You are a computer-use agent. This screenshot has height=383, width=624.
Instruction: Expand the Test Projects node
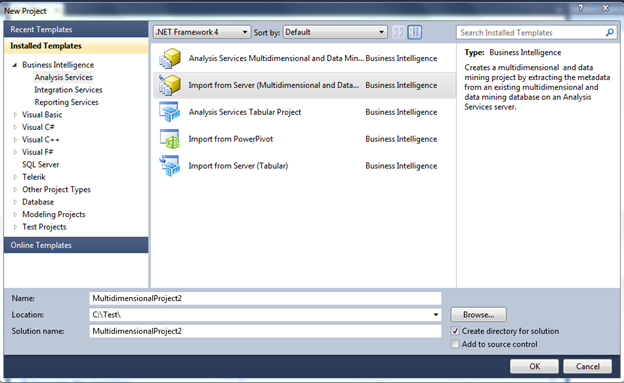point(15,227)
